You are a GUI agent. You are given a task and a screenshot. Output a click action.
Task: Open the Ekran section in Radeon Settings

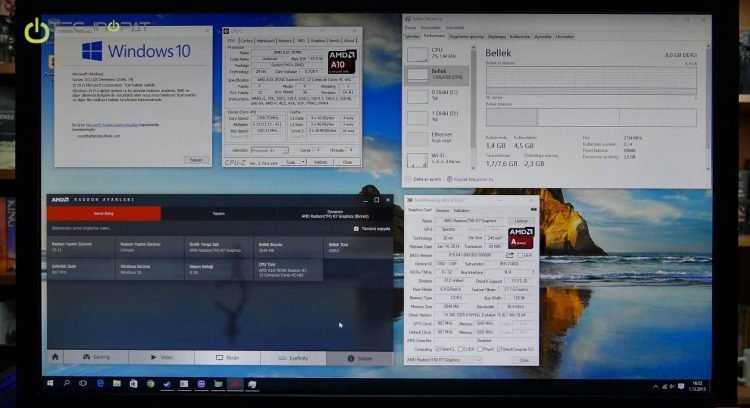coord(228,357)
